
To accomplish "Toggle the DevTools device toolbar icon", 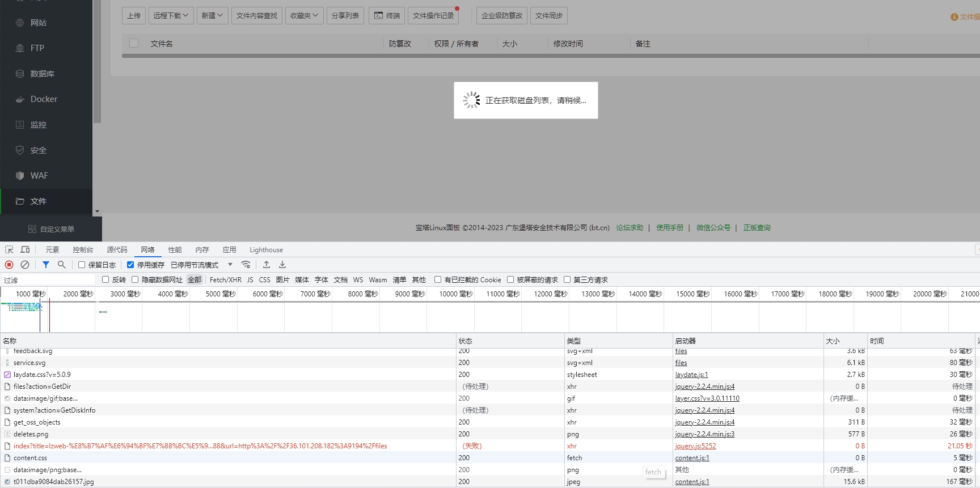I will pyautogui.click(x=25, y=249).
